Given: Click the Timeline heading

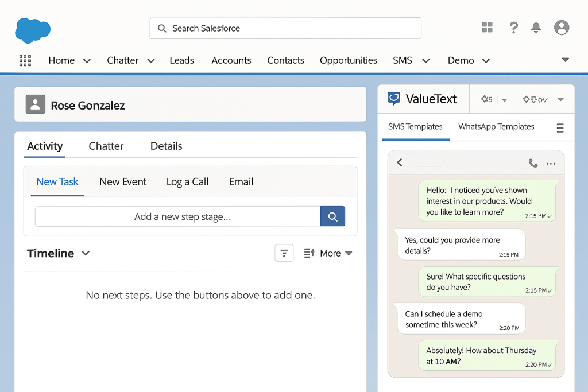Looking at the screenshot, I should pos(51,253).
